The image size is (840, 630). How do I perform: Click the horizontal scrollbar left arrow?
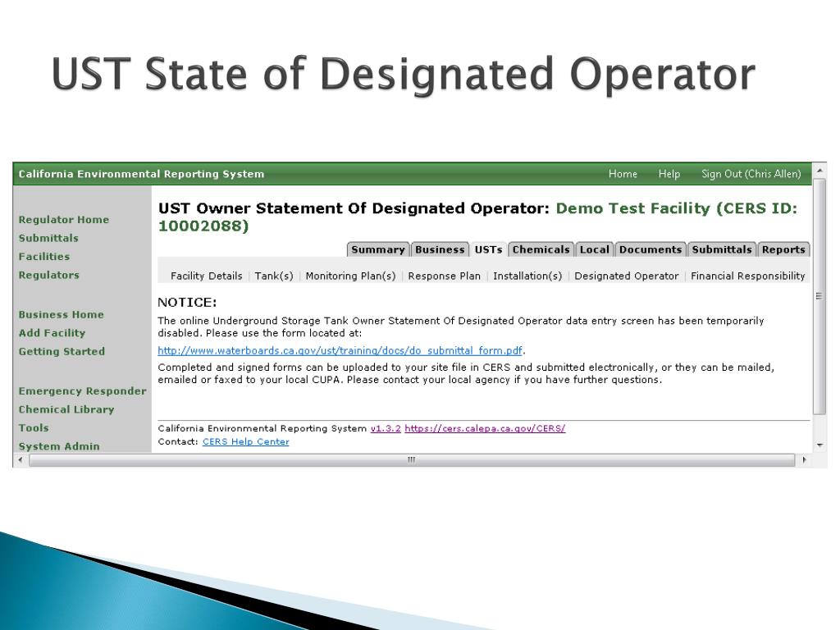(21, 459)
